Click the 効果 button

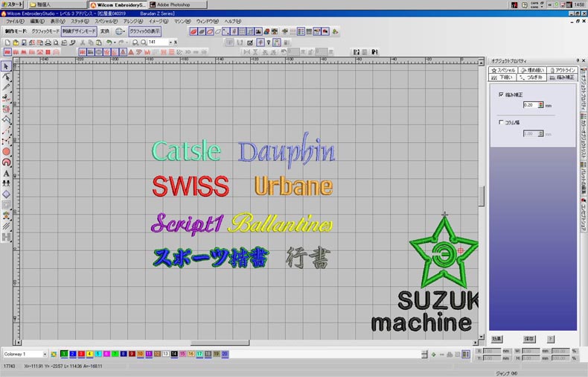pyautogui.click(x=496, y=339)
